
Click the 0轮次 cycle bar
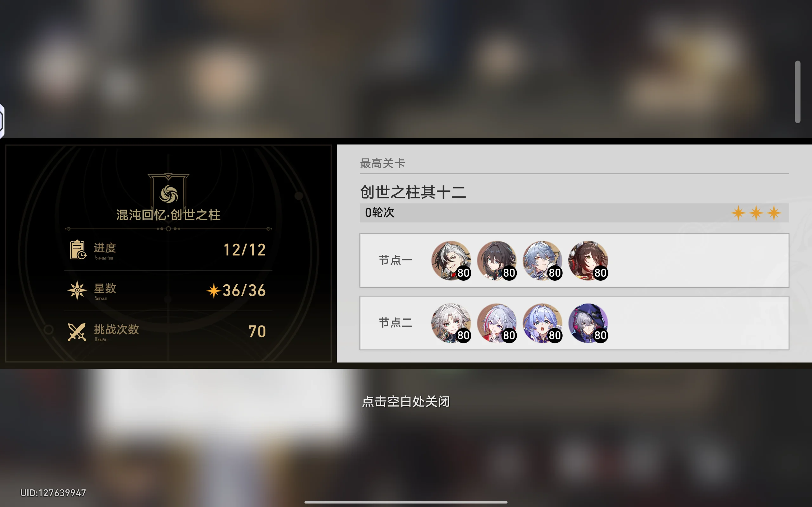click(x=574, y=213)
